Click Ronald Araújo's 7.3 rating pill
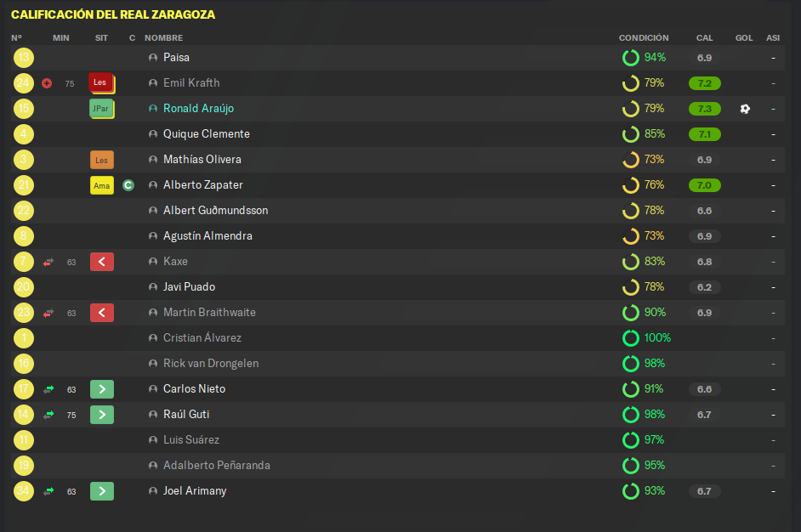Screen dimensions: 801x532 click(704, 109)
